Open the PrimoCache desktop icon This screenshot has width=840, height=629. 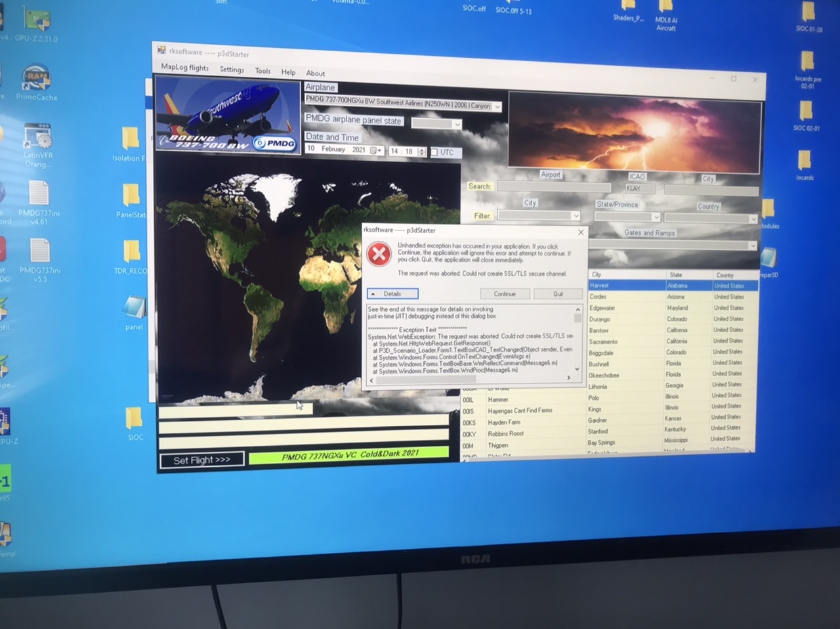click(36, 82)
